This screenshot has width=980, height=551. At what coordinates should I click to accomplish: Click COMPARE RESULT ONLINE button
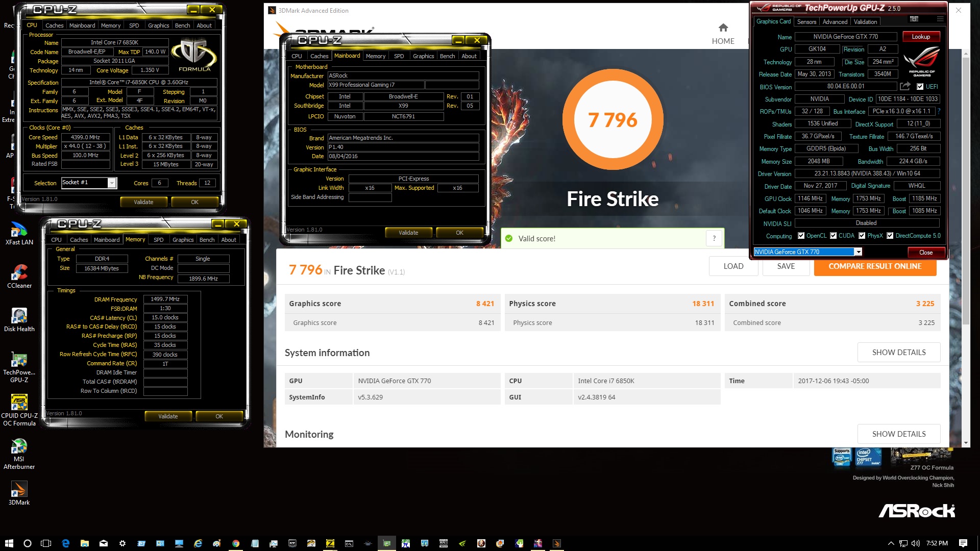[x=875, y=266]
